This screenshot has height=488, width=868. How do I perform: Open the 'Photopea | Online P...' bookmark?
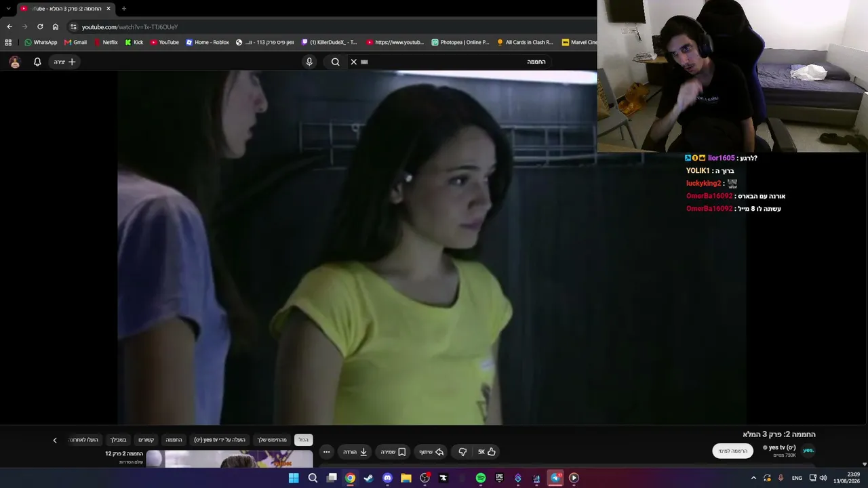(x=460, y=42)
